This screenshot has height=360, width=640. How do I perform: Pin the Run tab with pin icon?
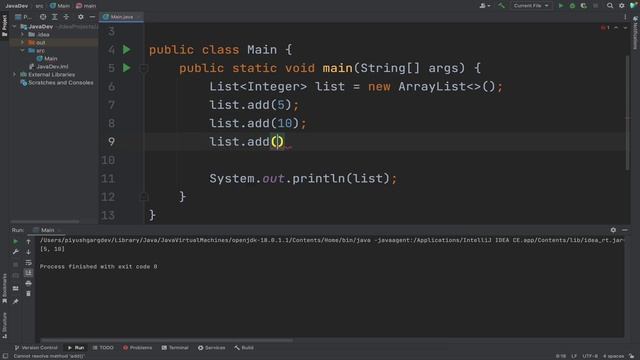16,302
